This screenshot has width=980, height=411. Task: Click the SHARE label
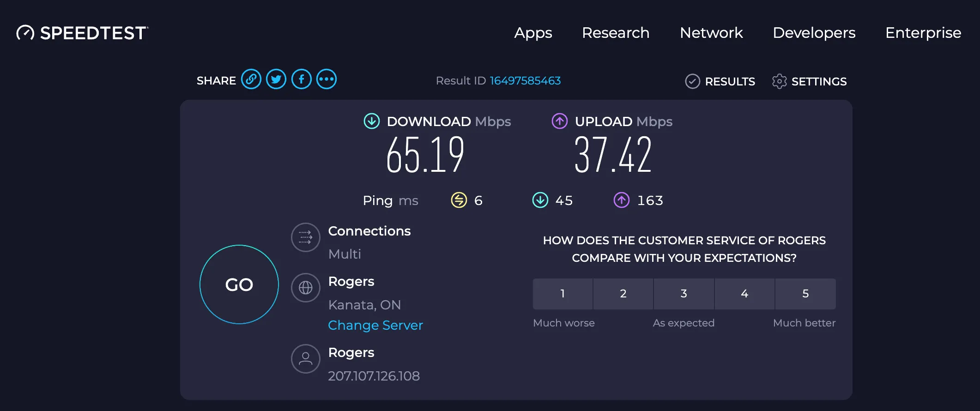pyautogui.click(x=216, y=80)
